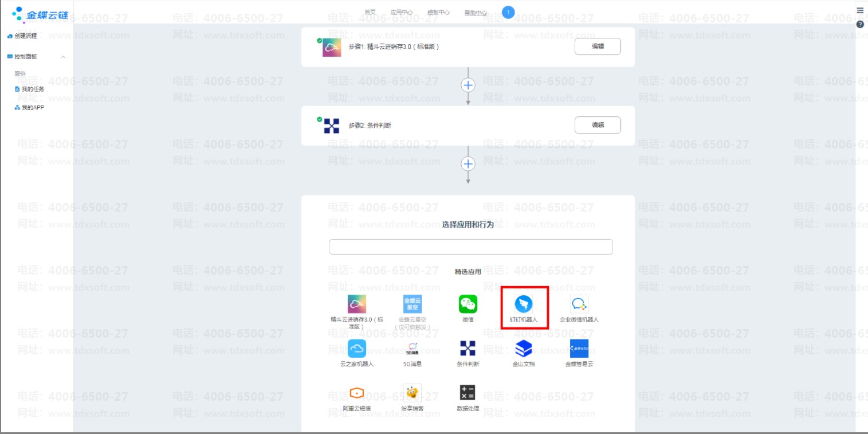Click the 金蝶管易云 app icon

pos(579,349)
